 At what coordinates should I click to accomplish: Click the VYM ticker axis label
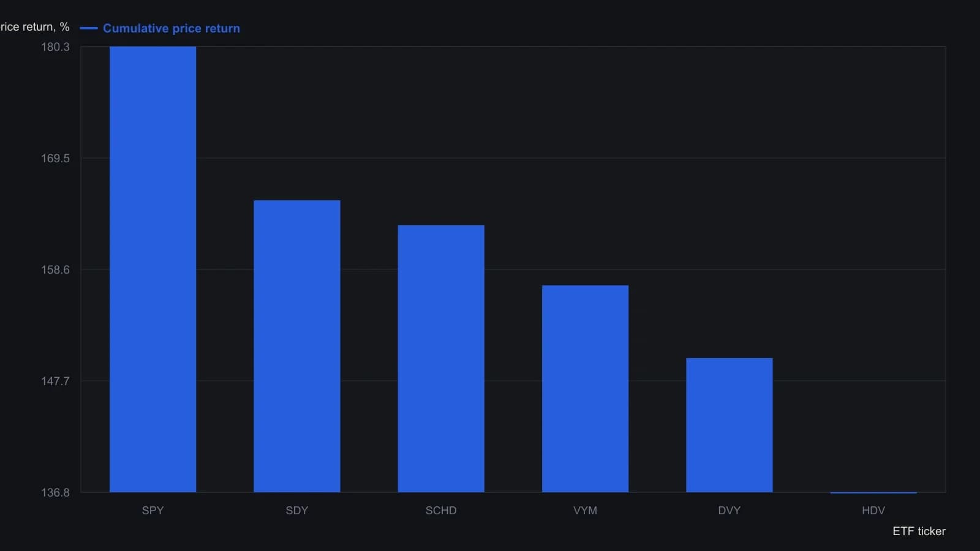[x=585, y=511]
